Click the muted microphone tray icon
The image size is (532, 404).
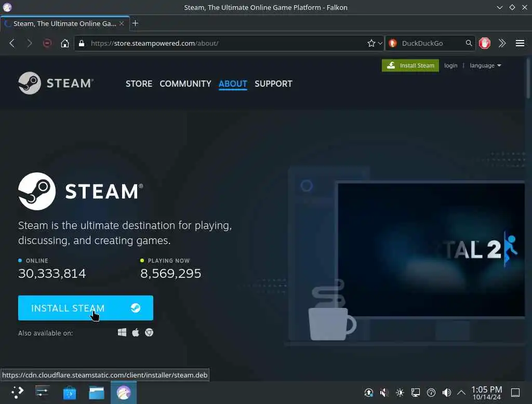click(x=384, y=393)
